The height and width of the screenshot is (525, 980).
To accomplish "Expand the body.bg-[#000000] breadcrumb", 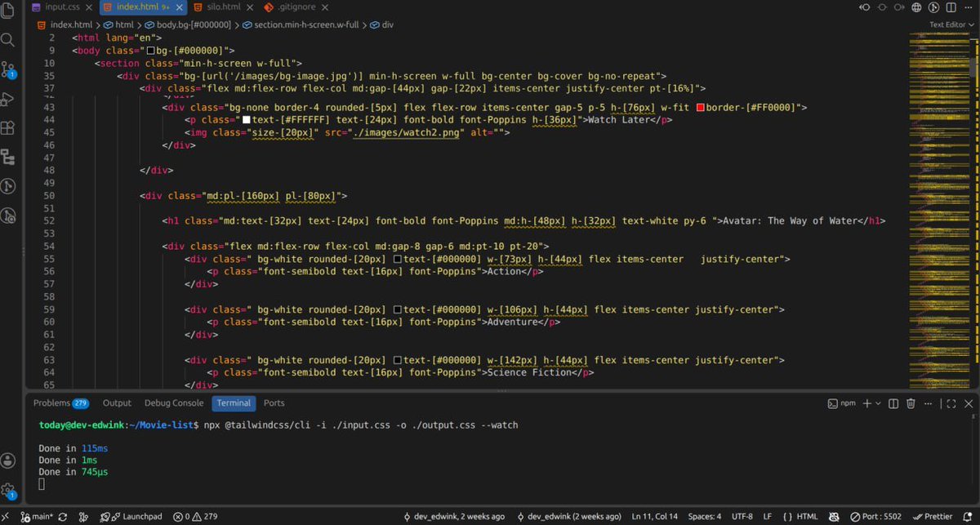I will (188, 24).
